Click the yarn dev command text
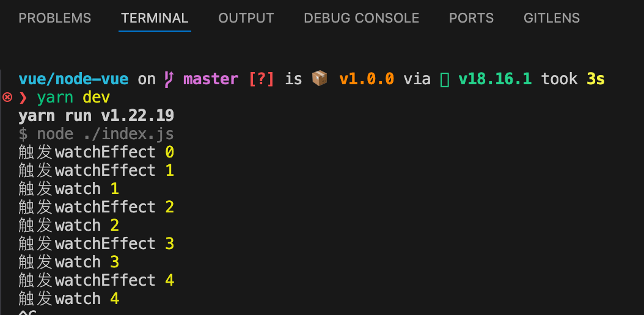644x315 pixels. click(73, 97)
